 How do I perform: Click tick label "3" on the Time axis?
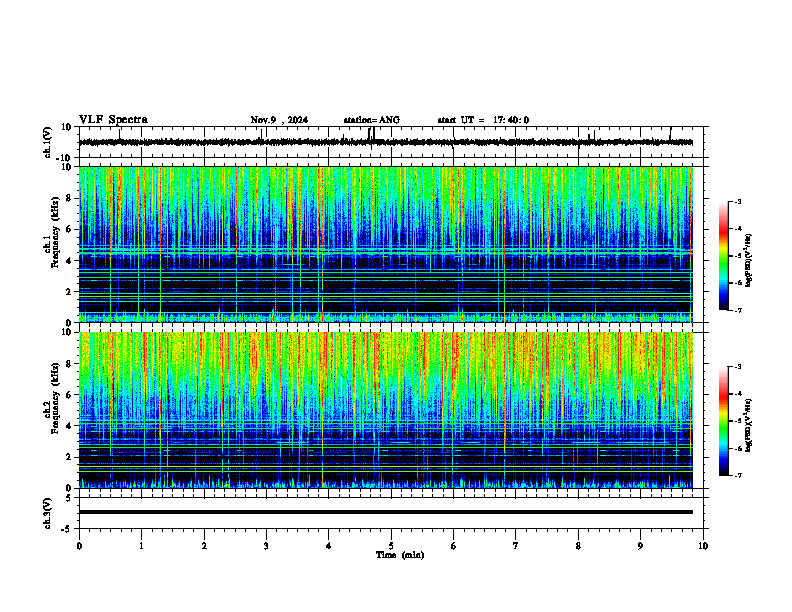(266, 546)
